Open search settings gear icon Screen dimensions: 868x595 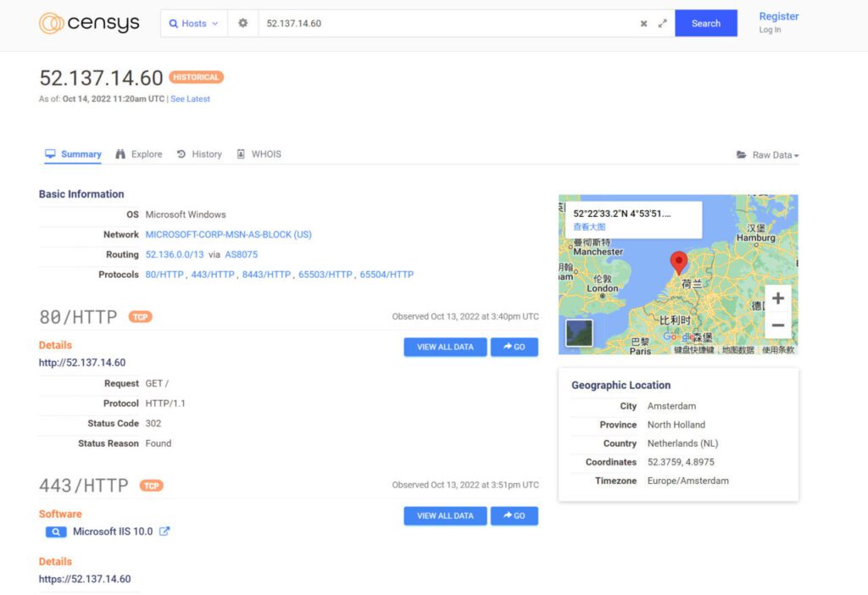point(242,24)
